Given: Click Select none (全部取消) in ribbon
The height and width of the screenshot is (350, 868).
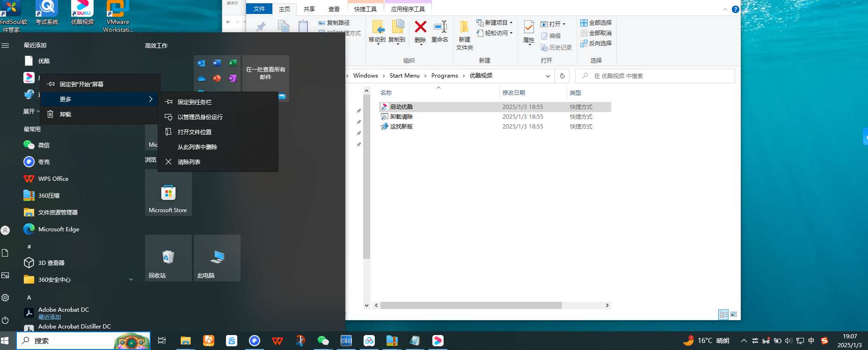Looking at the screenshot, I should [x=596, y=33].
